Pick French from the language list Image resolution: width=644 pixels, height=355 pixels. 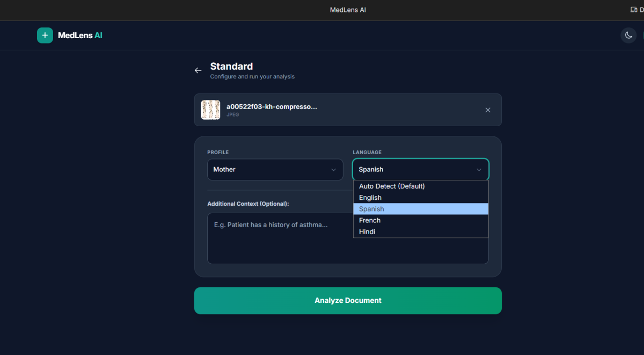(370, 220)
